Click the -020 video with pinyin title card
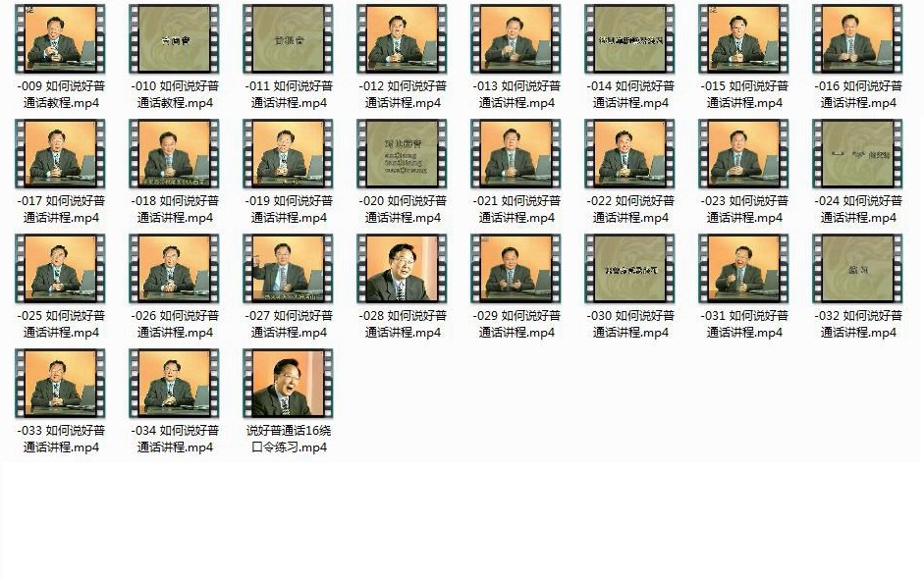Image resolution: width=924 pixels, height=579 pixels. (402, 154)
